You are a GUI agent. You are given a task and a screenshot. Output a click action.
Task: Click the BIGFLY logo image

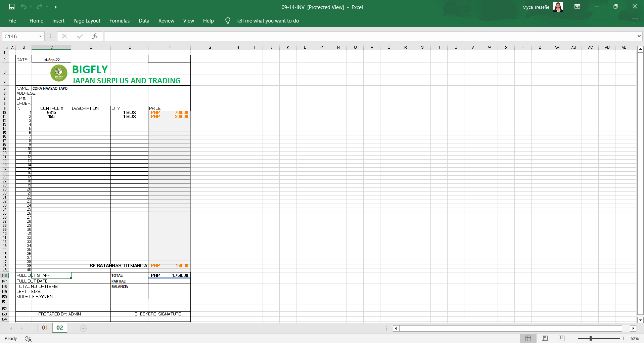click(59, 73)
